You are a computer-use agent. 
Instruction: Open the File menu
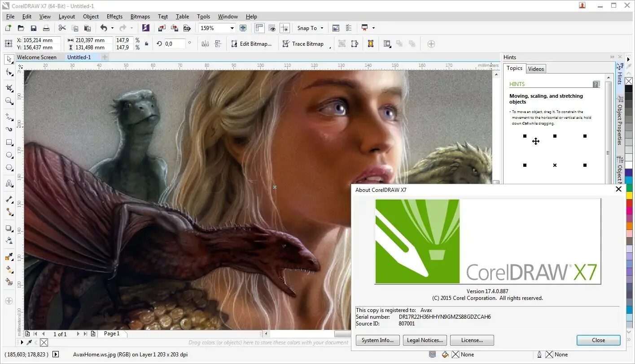[10, 17]
